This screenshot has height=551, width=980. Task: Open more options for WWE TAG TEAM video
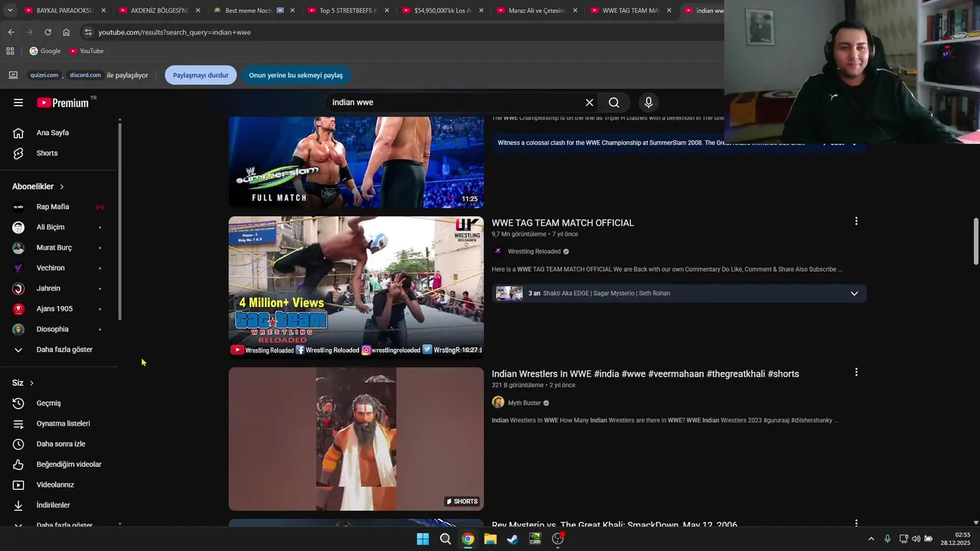coord(856,221)
